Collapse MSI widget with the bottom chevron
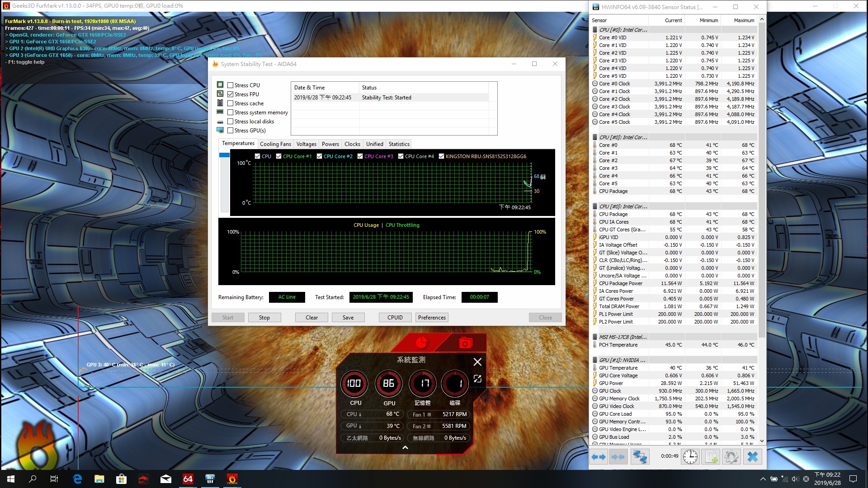The width and height of the screenshot is (868, 488). pyautogui.click(x=405, y=447)
